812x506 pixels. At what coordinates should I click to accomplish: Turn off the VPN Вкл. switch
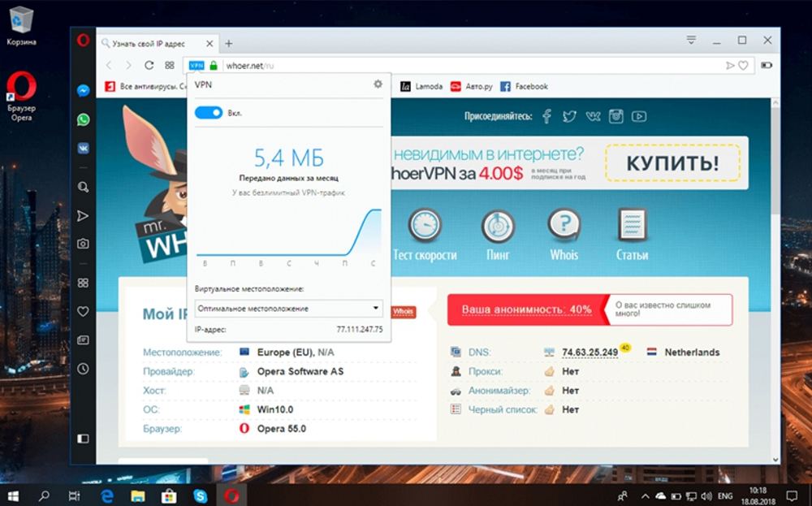[x=208, y=113]
